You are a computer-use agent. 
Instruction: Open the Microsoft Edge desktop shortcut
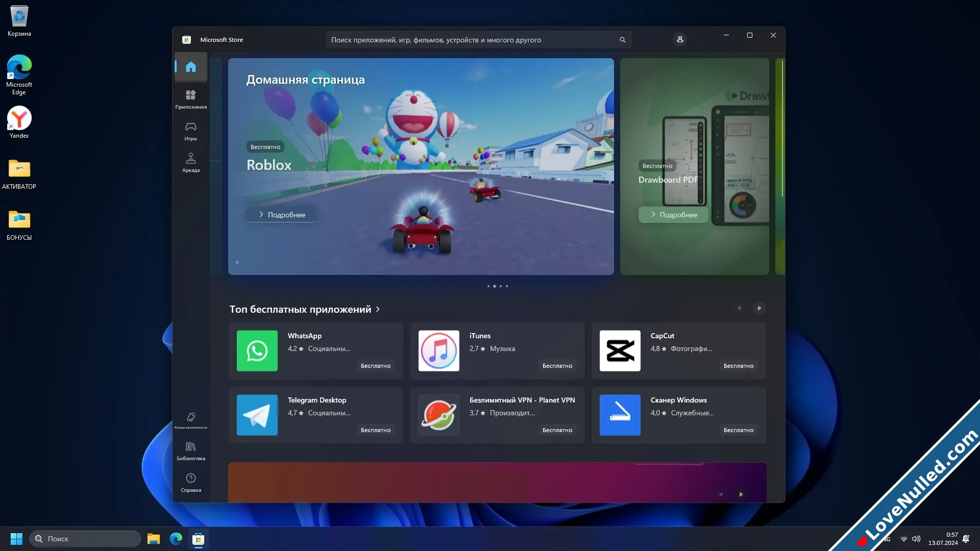[19, 74]
